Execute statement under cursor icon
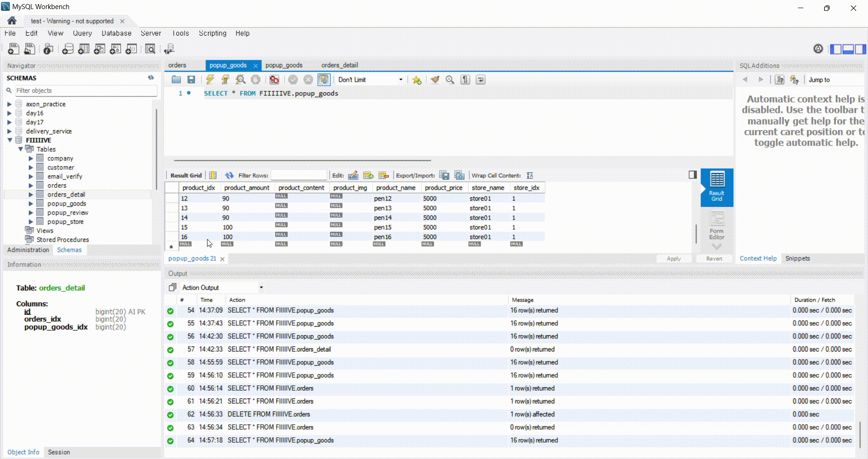868x459 pixels. coord(225,80)
